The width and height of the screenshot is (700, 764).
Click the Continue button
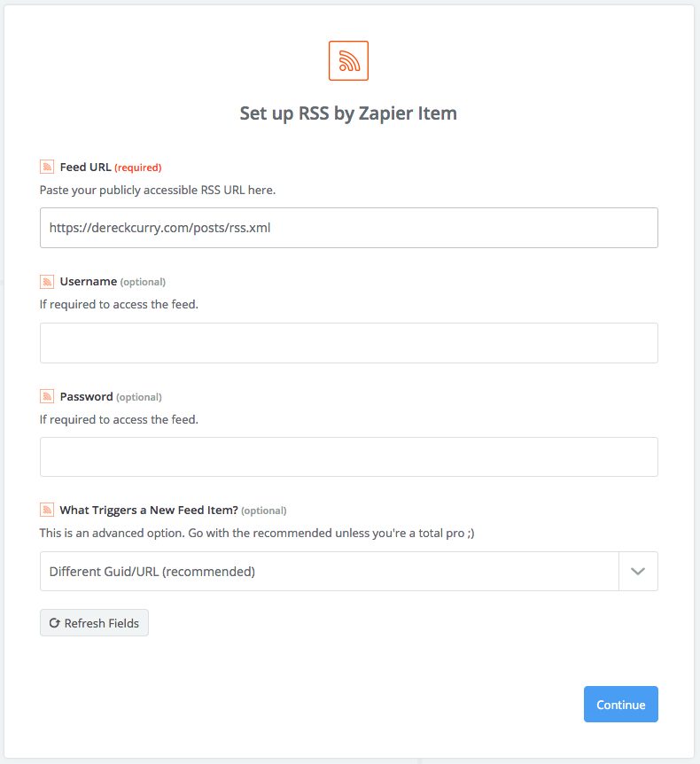(620, 704)
